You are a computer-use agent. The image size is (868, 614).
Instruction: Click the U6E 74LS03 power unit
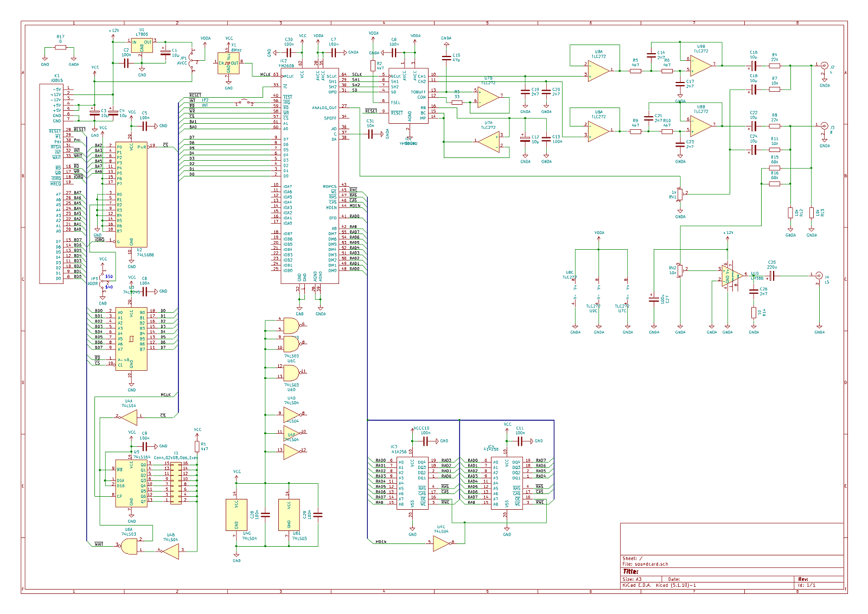point(289,515)
